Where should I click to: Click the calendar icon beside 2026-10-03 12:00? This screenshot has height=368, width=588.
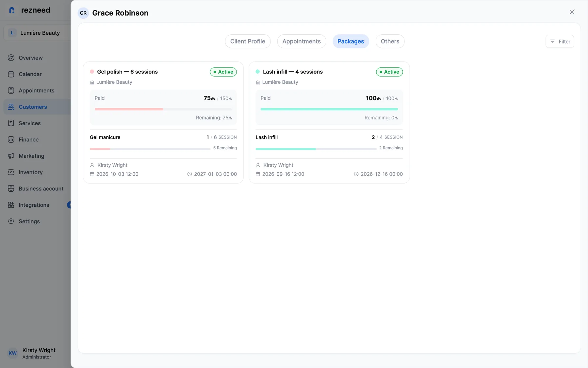(x=92, y=174)
